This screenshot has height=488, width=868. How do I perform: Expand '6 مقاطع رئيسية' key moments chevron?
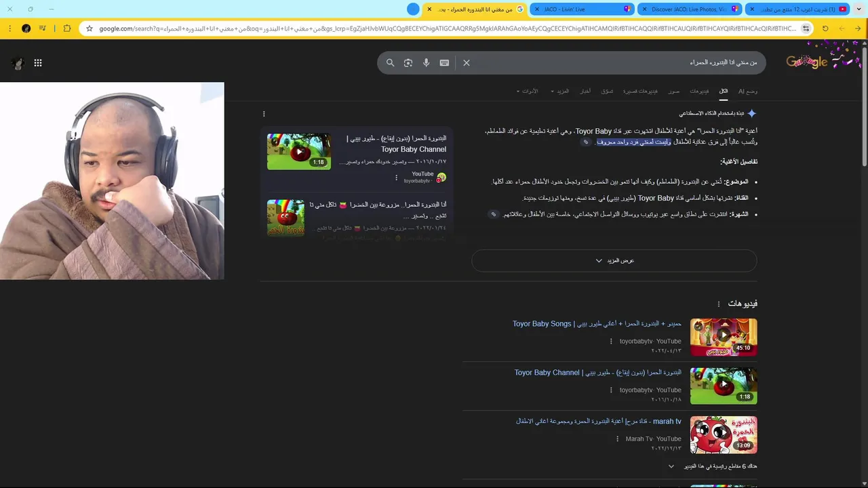tap(671, 466)
